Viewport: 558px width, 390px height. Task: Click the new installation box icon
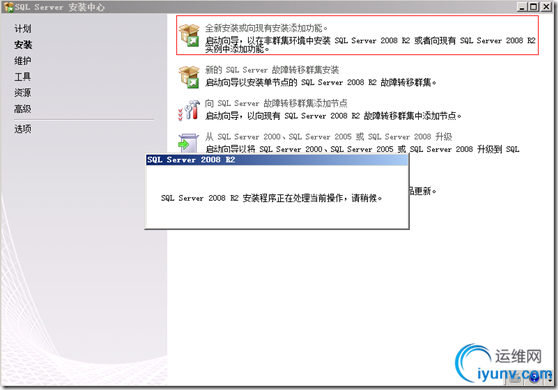(189, 35)
